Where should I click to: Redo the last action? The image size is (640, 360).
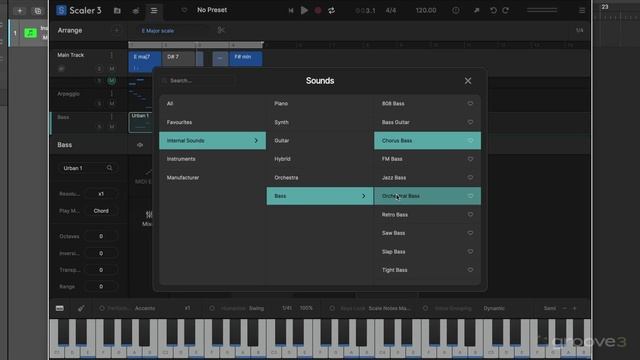pos(506,10)
